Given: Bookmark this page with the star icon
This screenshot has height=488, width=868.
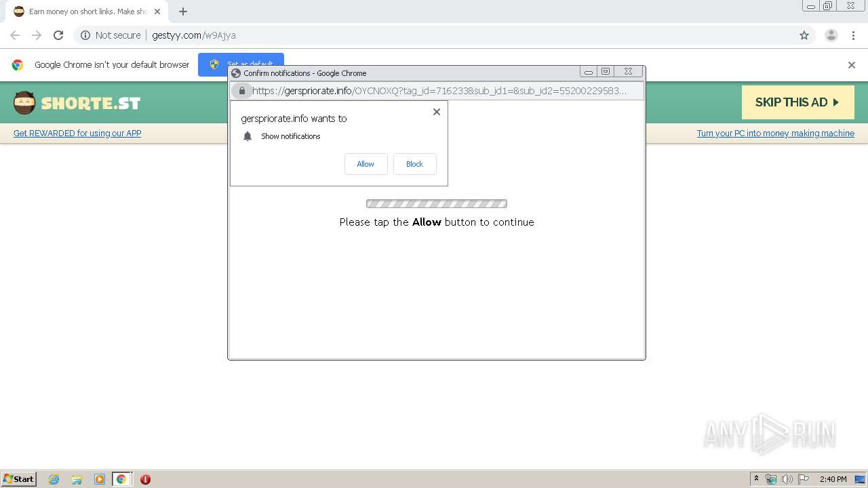Looking at the screenshot, I should coord(804,35).
